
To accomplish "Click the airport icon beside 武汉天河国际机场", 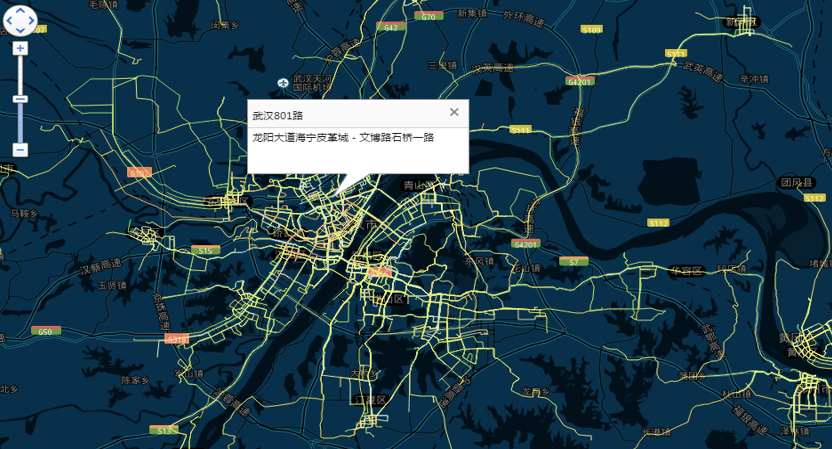I will (x=283, y=83).
